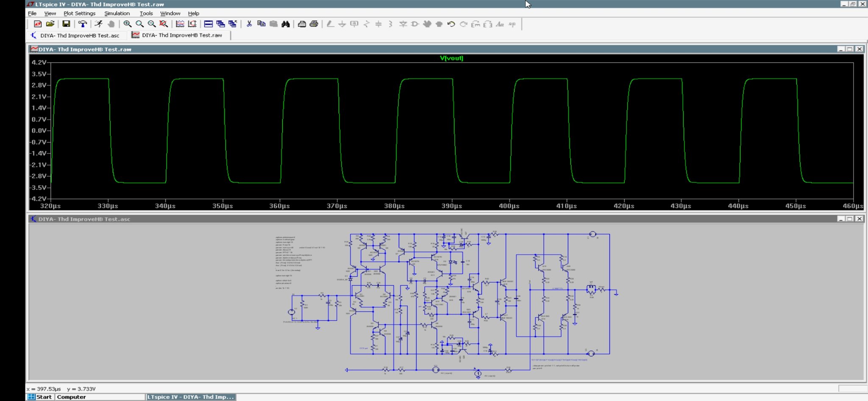Click the Cut scissors icon
Image resolution: width=868 pixels, height=401 pixels.
point(249,24)
